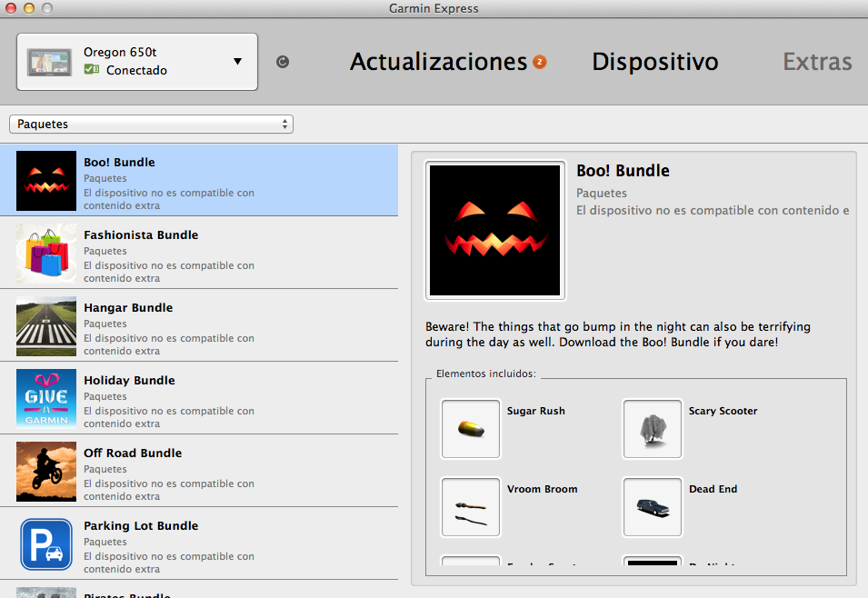The width and height of the screenshot is (868, 598).
Task: Click the Off Road Bundle list title
Action: tap(133, 453)
